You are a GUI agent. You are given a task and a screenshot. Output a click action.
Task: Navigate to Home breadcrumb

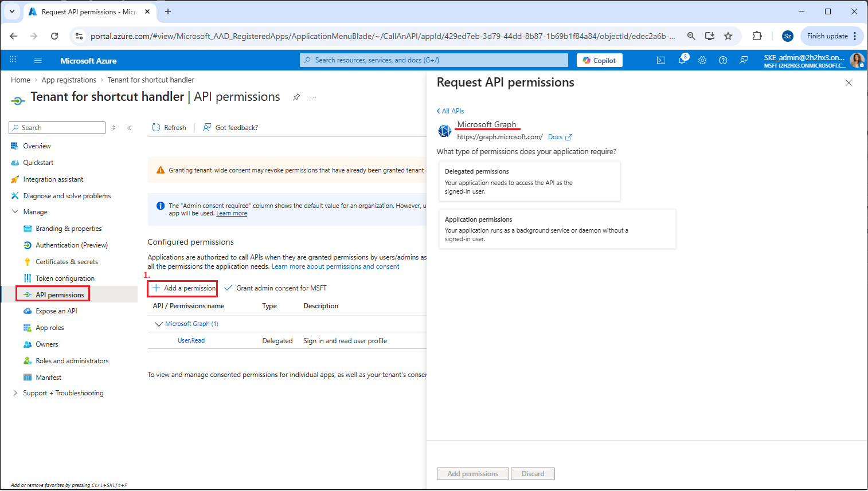[21, 80]
